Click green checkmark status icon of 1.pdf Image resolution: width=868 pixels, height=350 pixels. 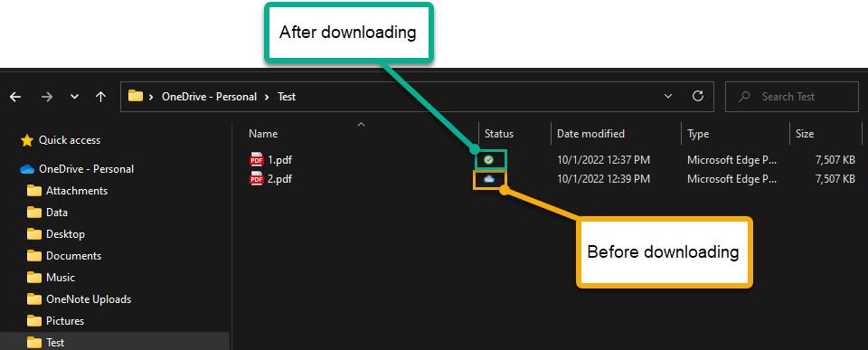click(x=488, y=160)
